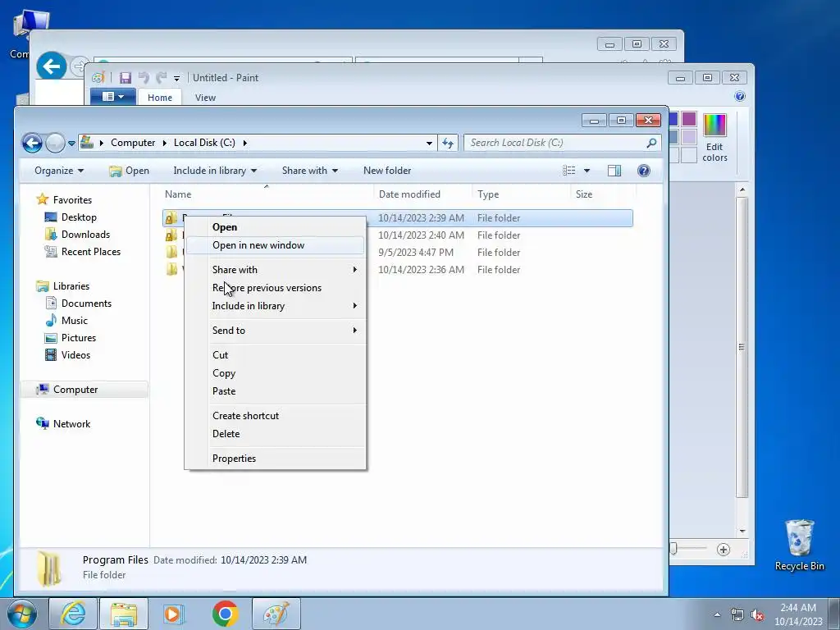Click the Explorer help icon

tap(644, 171)
